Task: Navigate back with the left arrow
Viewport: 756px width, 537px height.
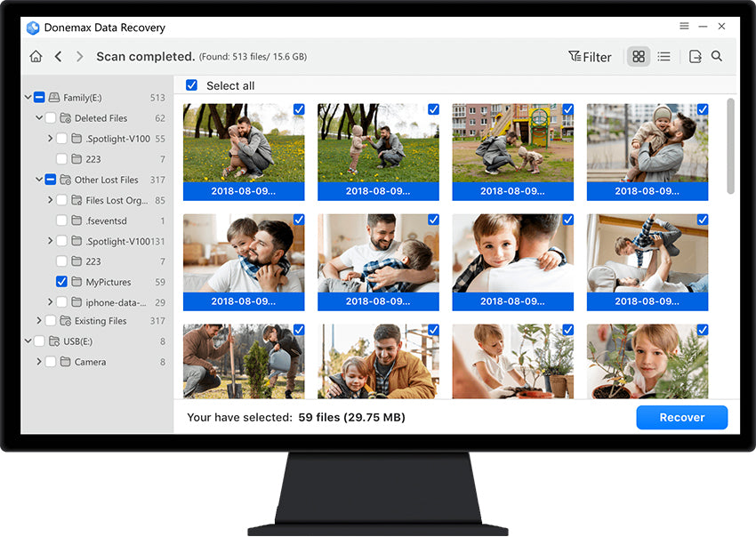Action: click(x=58, y=56)
